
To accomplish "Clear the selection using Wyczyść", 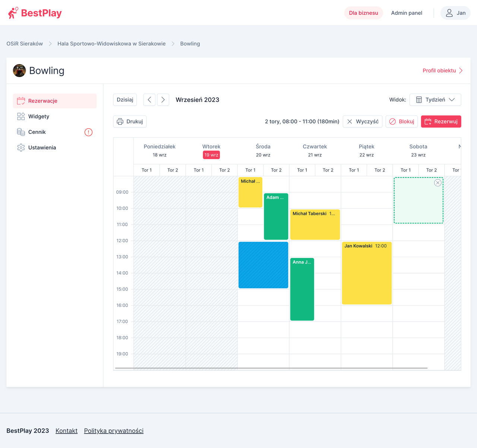I will pos(362,122).
